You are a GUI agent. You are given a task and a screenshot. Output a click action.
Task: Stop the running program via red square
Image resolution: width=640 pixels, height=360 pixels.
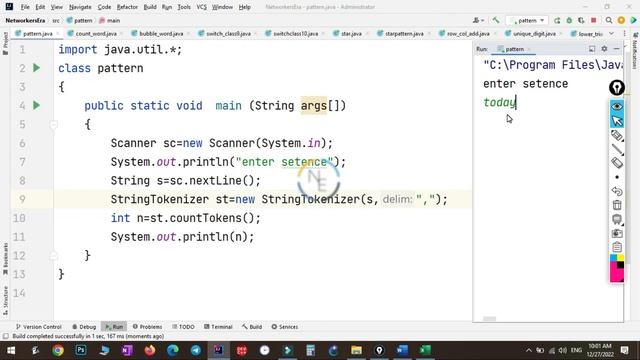[593, 20]
